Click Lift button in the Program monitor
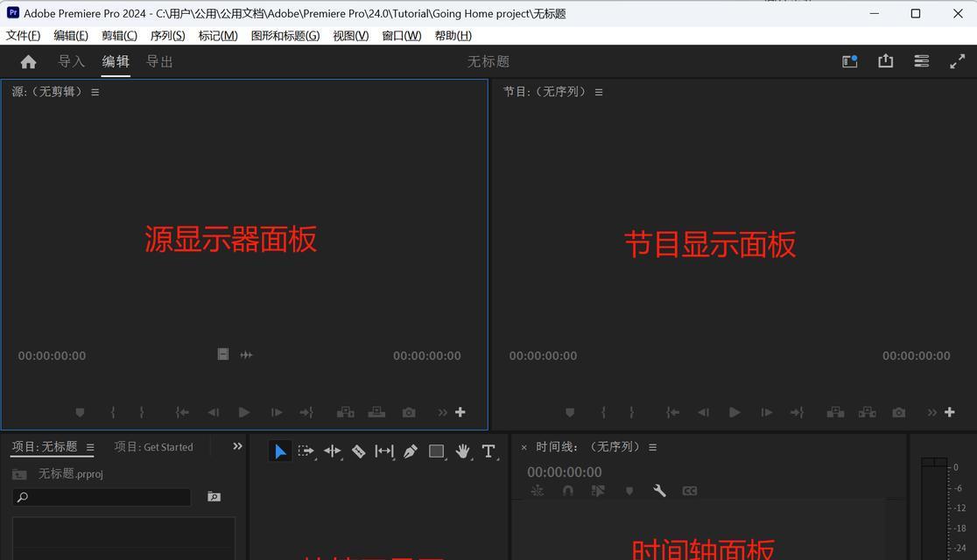 pos(835,412)
